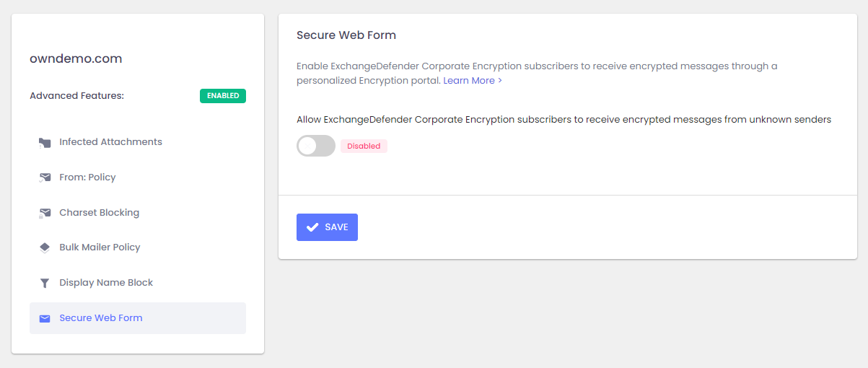
Task: Click the Bulk Mailer Policy layers icon
Action: pos(45,247)
